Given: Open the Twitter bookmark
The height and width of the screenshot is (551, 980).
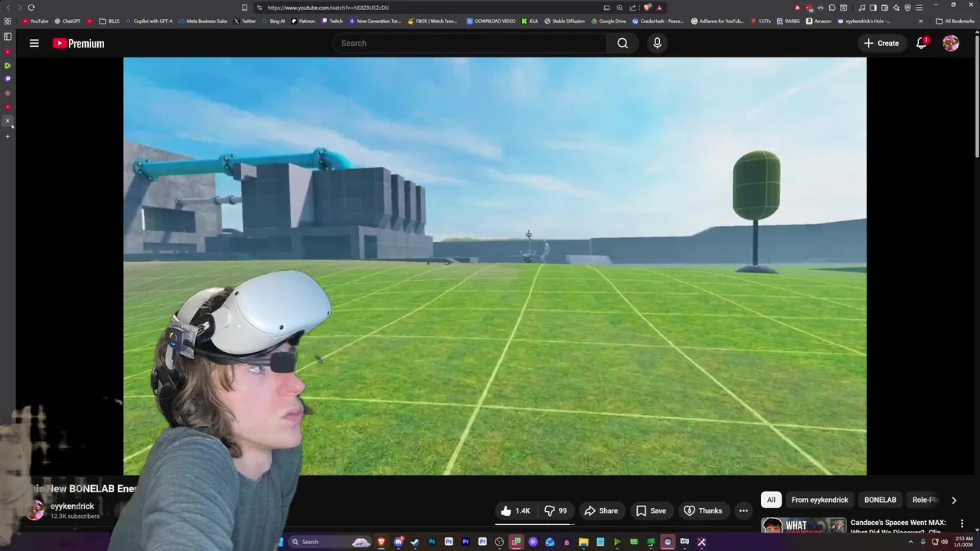Looking at the screenshot, I should point(245,21).
